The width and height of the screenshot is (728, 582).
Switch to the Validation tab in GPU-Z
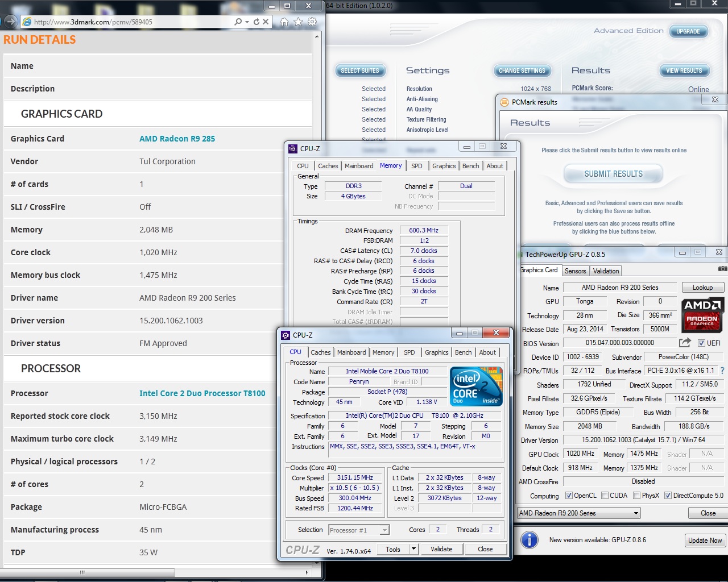tap(606, 271)
